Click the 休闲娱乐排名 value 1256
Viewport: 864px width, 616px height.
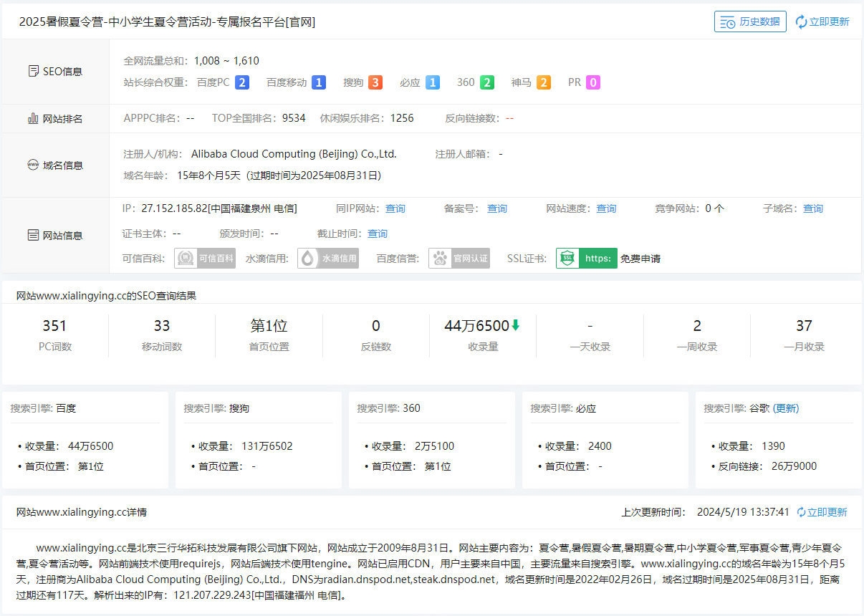click(402, 118)
